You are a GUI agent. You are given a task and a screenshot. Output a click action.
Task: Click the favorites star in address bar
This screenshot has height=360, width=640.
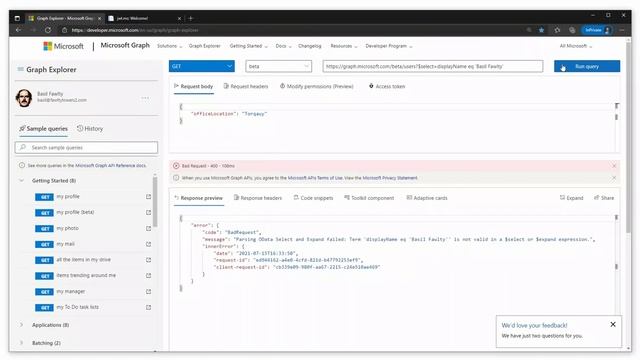click(x=541, y=30)
